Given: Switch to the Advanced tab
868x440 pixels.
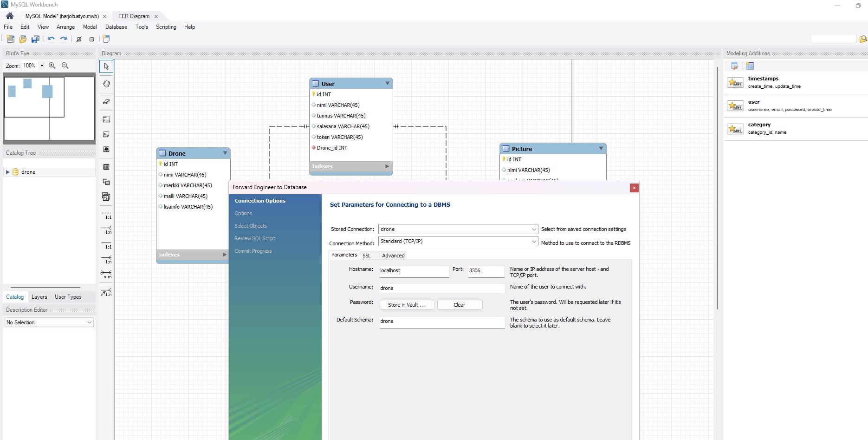Looking at the screenshot, I should pos(393,256).
